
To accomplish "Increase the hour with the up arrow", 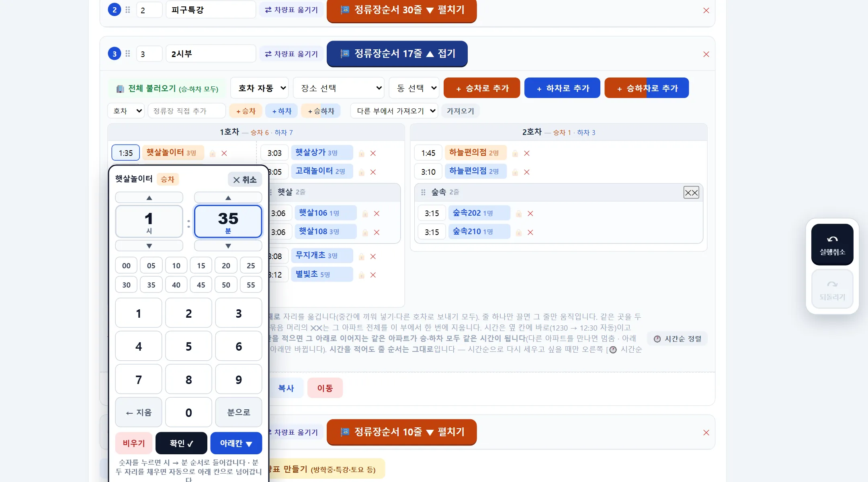I will (x=149, y=198).
